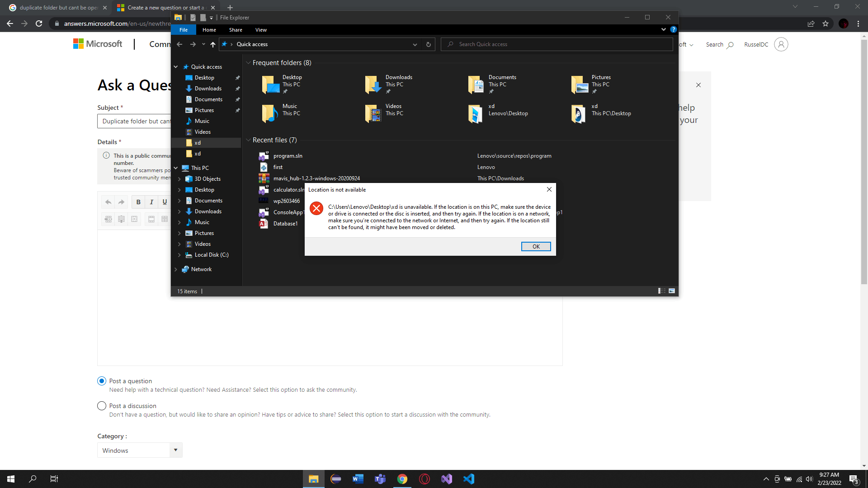Bookmark this page with the star icon
Viewport: 868px width, 488px height.
click(x=826, y=23)
